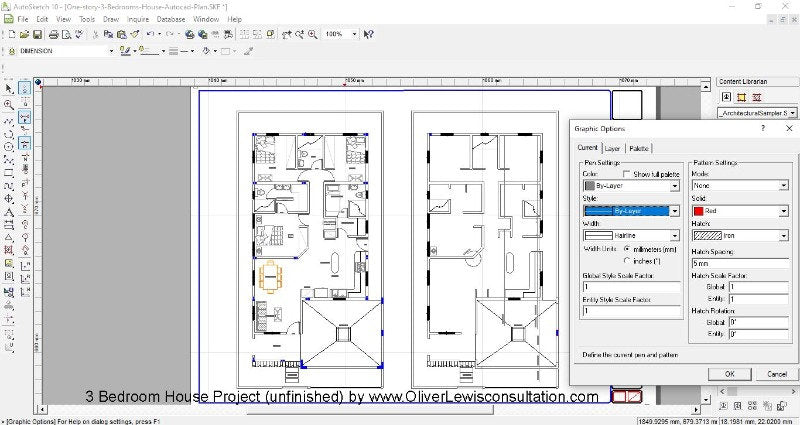Open the DIMENSION layer dropdown
Image resolution: width=800 pixels, height=425 pixels.
click(109, 49)
